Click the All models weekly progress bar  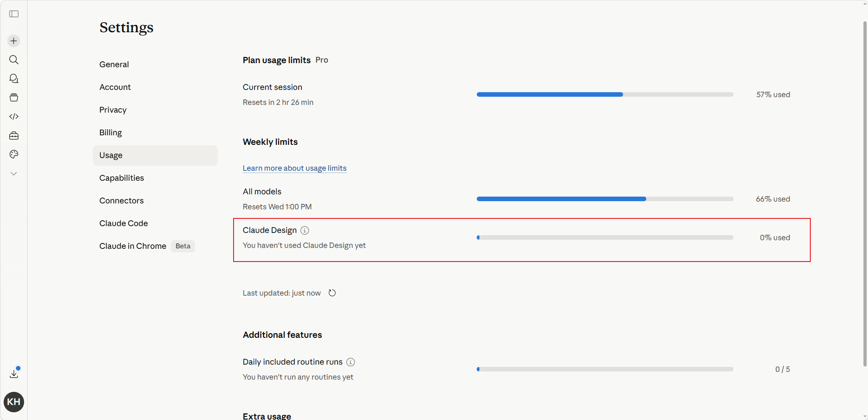coord(605,199)
